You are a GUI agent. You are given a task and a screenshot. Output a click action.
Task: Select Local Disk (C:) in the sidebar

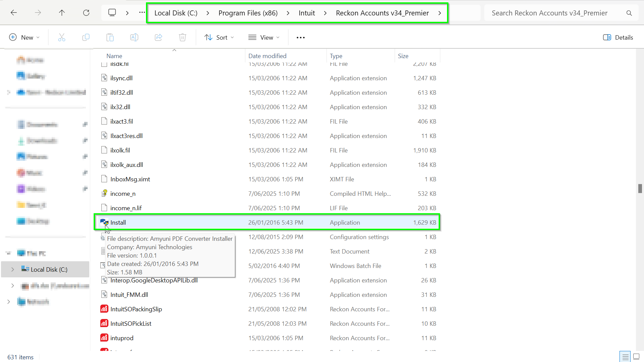pyautogui.click(x=45, y=269)
